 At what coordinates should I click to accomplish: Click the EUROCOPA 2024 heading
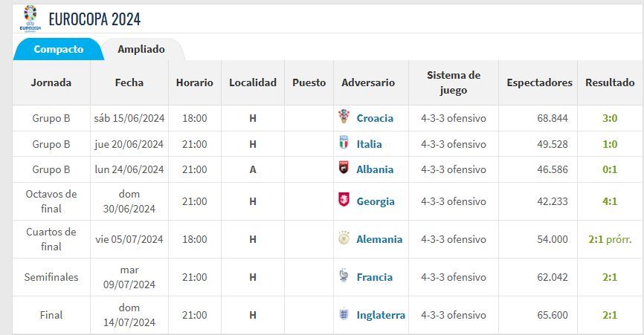tap(94, 19)
